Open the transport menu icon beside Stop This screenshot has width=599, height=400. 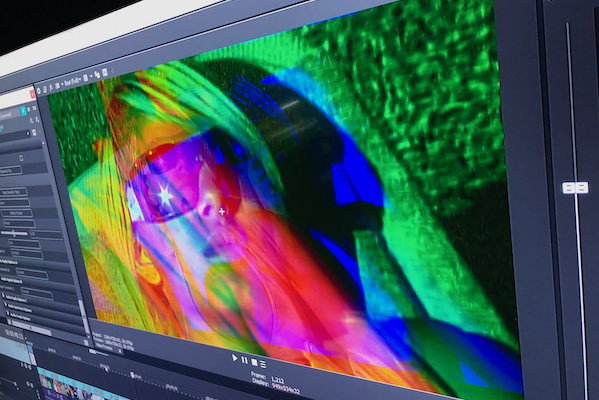point(263,364)
